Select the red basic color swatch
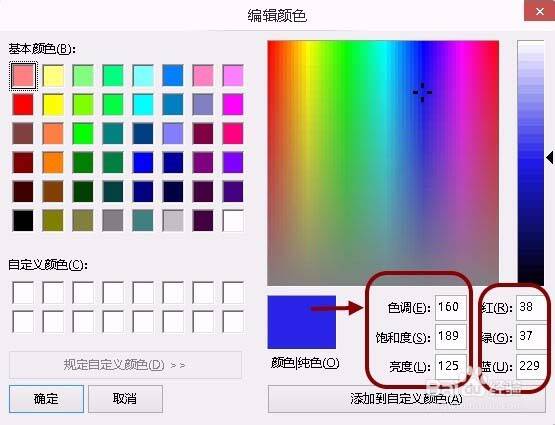The width and height of the screenshot is (555, 425). 23,104
